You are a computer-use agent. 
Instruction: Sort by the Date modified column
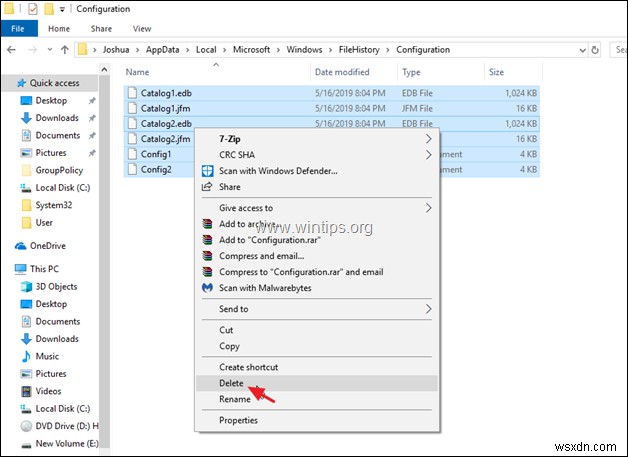click(x=354, y=72)
